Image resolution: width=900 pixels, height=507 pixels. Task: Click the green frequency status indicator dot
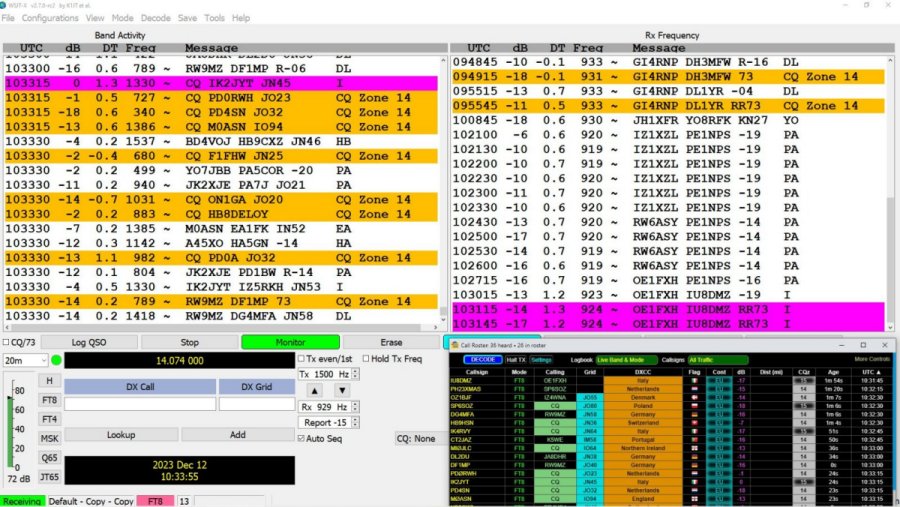[x=56, y=361]
